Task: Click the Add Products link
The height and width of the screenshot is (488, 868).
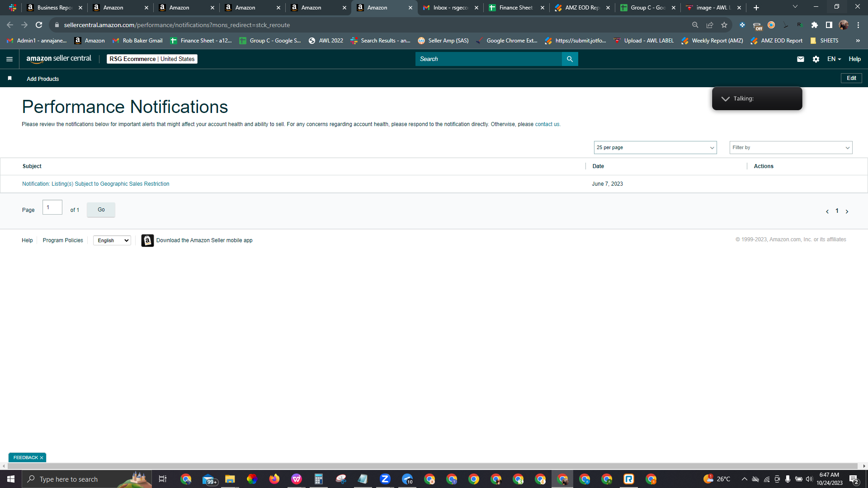Action: (42, 79)
